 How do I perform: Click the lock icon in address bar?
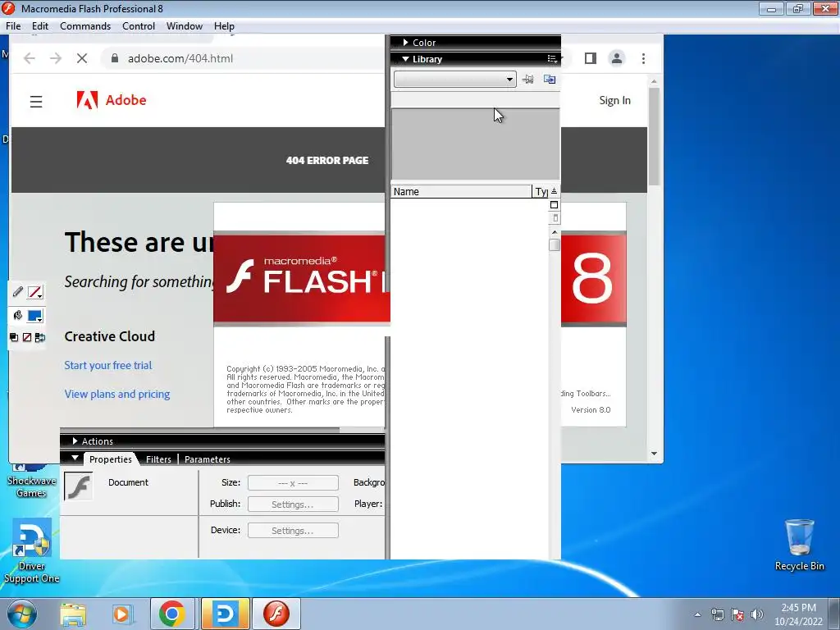[115, 58]
